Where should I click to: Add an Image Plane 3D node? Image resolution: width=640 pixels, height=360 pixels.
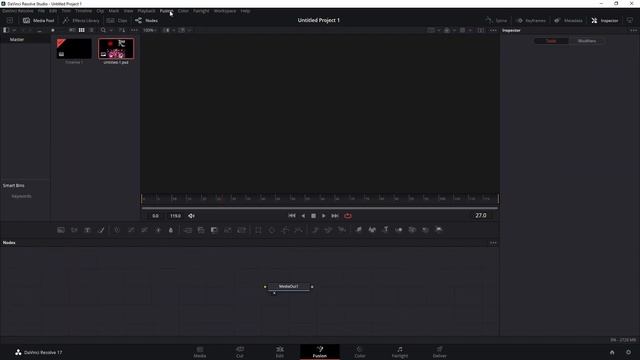[x=358, y=230]
